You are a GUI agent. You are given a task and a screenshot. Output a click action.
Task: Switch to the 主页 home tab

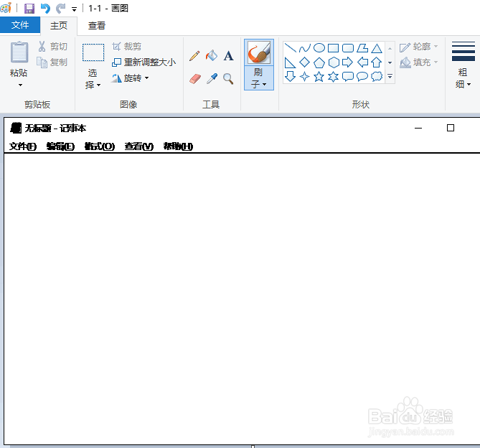[59, 25]
